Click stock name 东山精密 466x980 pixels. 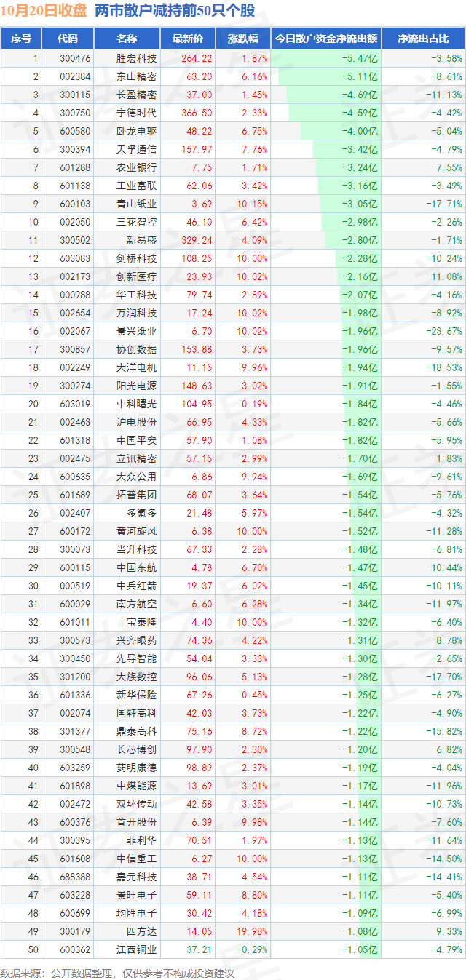(x=136, y=76)
